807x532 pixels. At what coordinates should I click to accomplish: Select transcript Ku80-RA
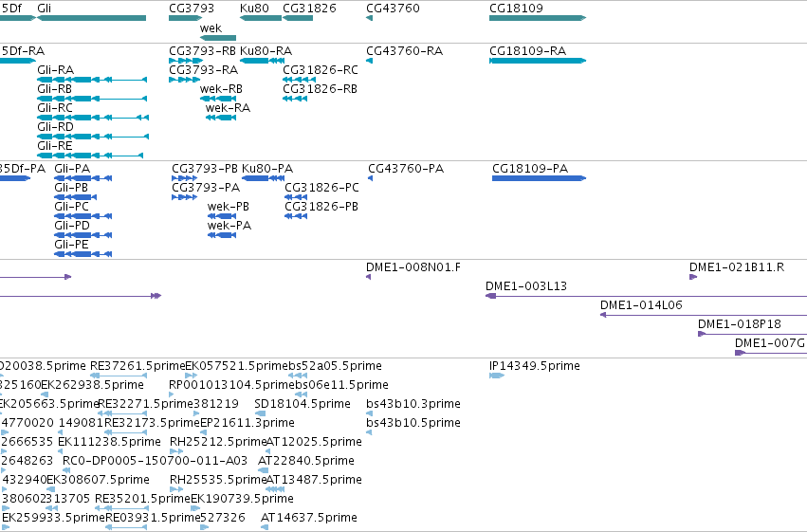tap(262, 60)
